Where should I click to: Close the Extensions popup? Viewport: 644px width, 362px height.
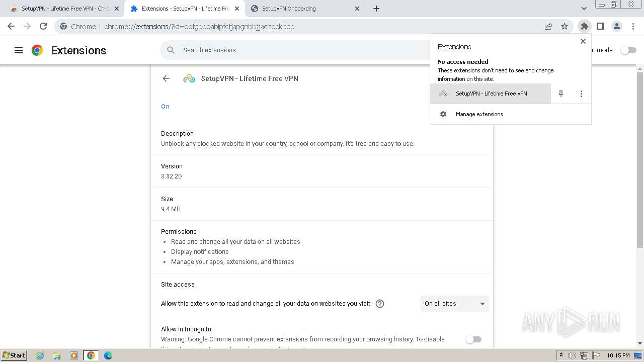[x=583, y=41]
